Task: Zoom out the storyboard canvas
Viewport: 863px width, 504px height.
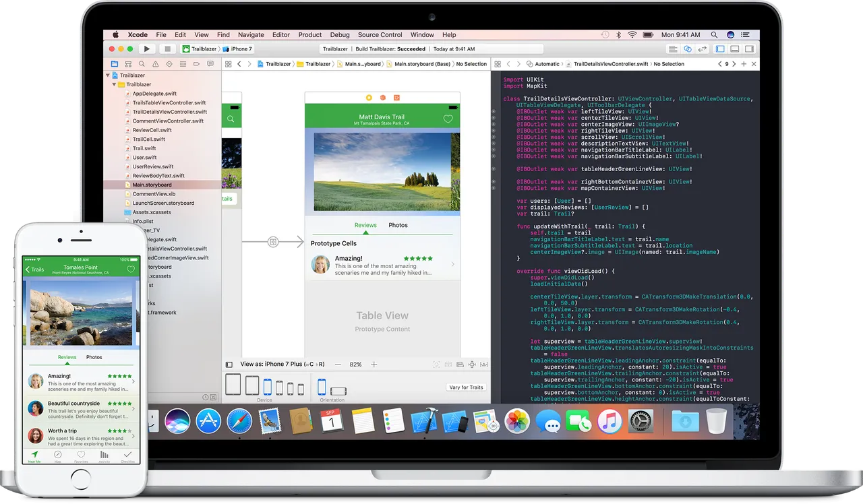Action: click(x=338, y=365)
